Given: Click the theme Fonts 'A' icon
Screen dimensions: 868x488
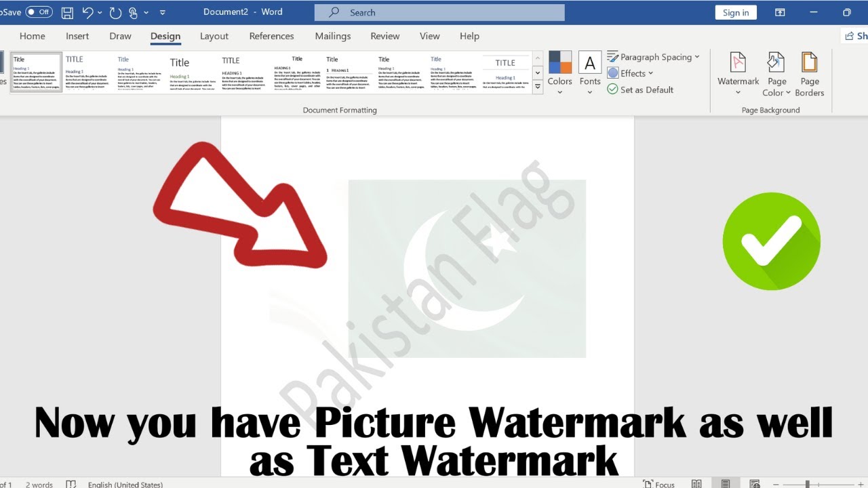Looking at the screenshot, I should [590, 62].
